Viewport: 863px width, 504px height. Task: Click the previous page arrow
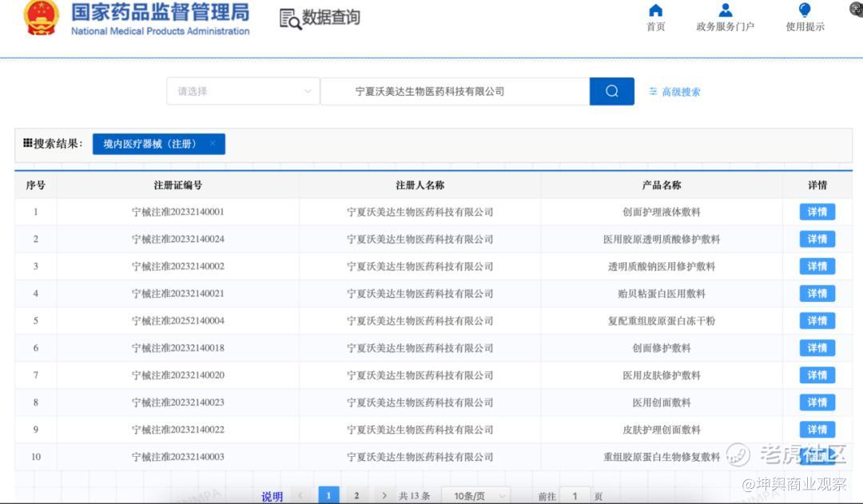tap(300, 496)
